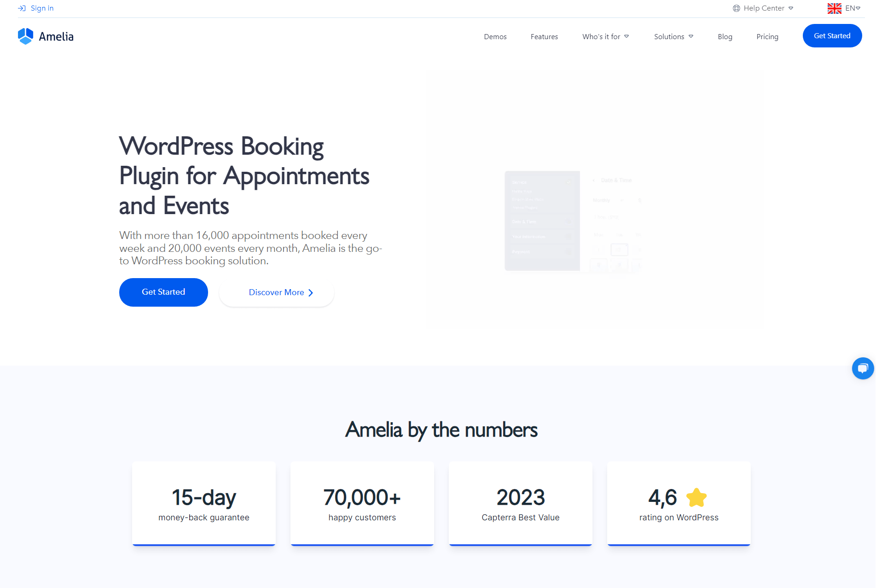Click the Help Center lifebuoy icon

pos(737,8)
